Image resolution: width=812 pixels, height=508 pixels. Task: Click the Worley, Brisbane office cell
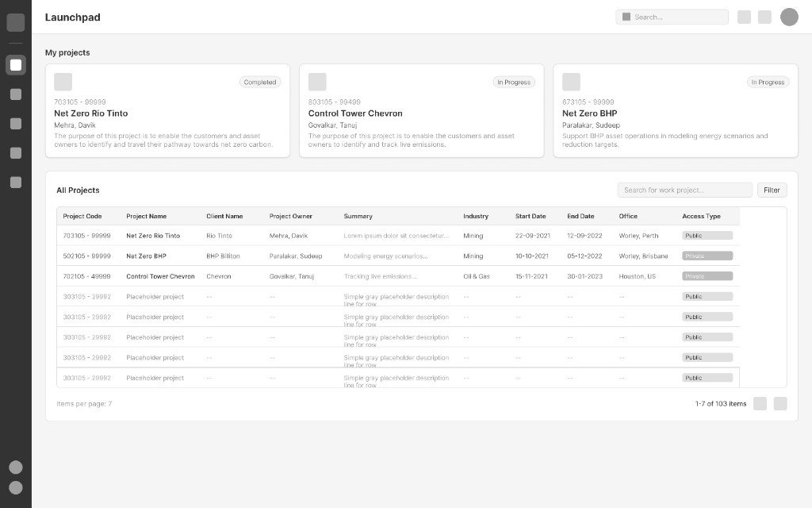click(x=643, y=256)
